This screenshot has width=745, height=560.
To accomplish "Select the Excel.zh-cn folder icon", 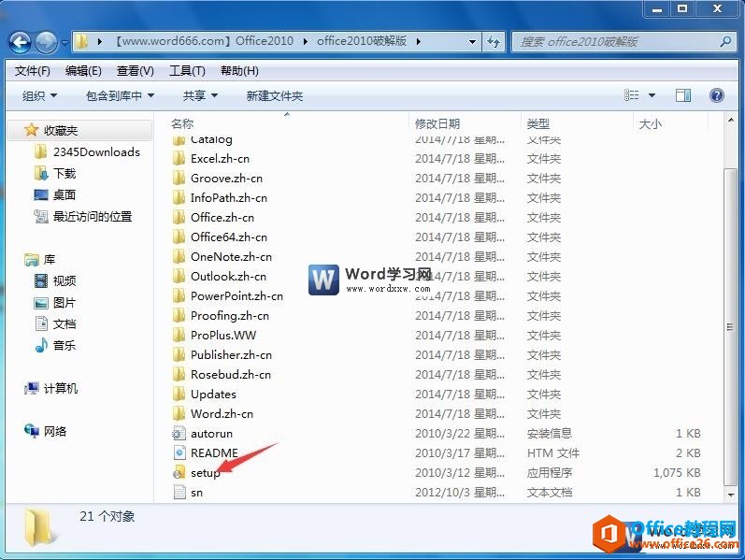I will click(179, 158).
